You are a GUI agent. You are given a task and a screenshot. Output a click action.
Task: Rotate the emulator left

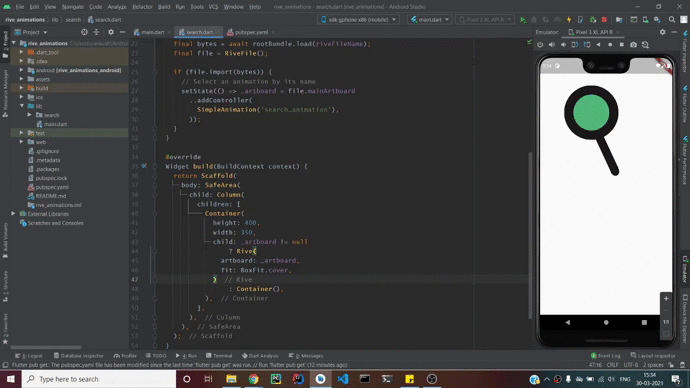(575, 45)
